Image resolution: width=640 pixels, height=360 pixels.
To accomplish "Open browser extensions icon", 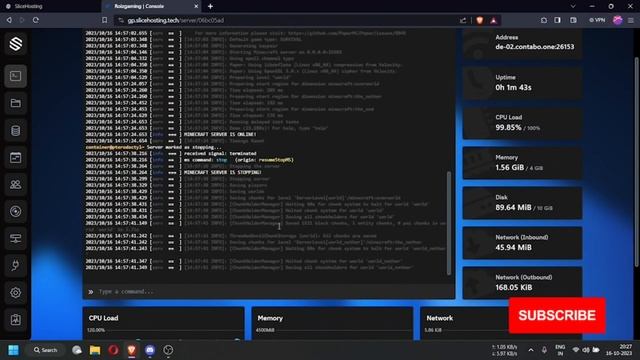I will tap(544, 20).
